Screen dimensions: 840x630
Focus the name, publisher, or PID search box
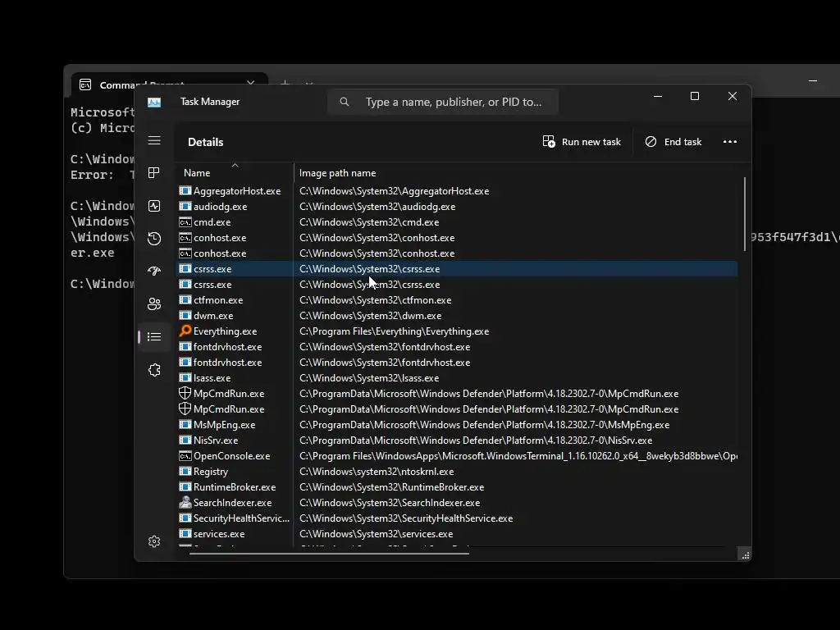tap(443, 102)
